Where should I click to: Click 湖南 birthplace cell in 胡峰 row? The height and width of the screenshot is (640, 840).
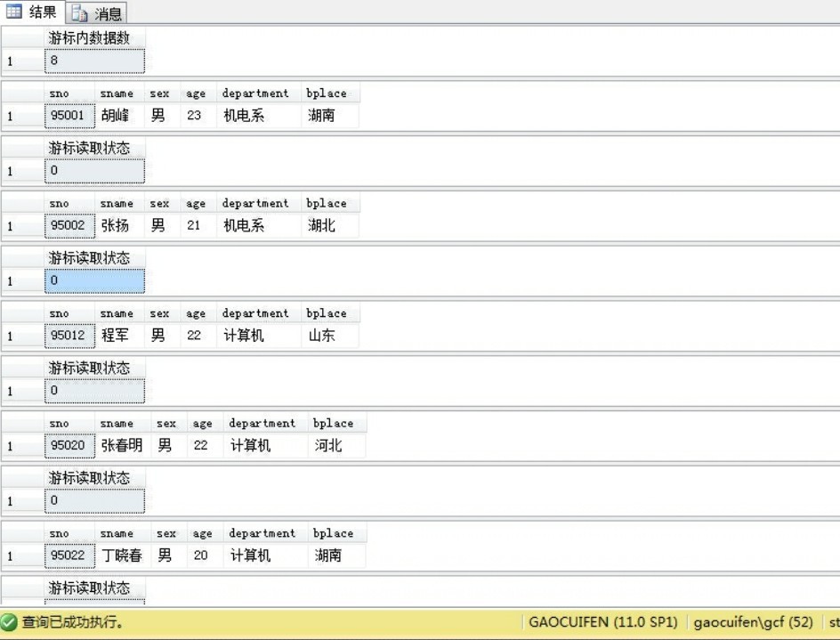click(x=330, y=116)
